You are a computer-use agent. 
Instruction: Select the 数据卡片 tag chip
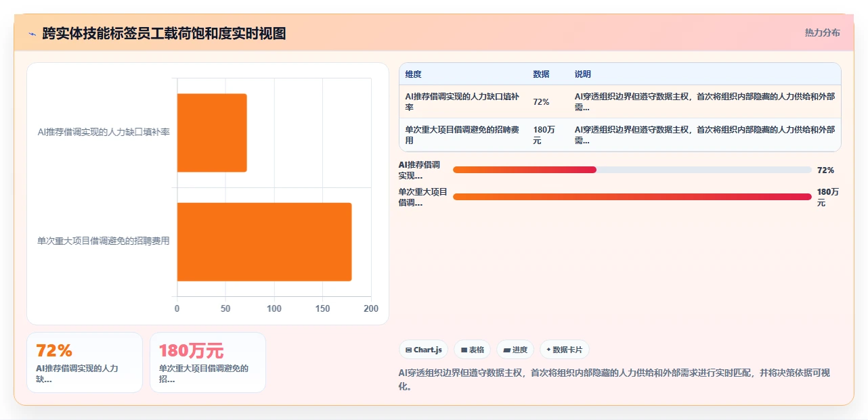click(565, 350)
